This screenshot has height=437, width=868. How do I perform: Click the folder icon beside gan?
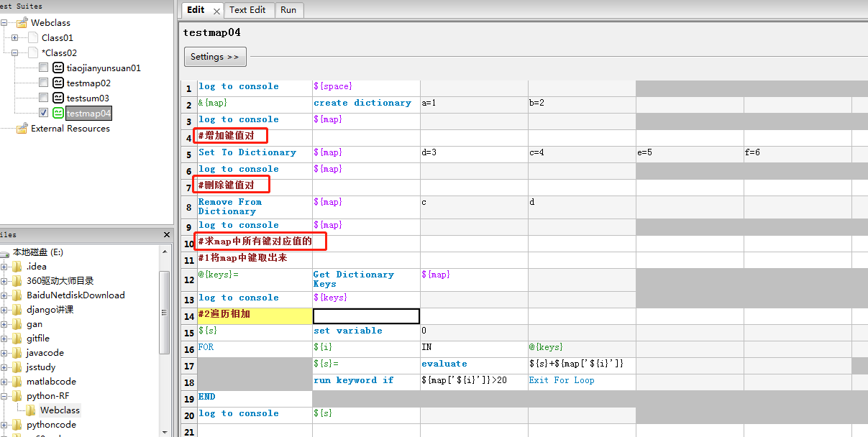point(18,324)
